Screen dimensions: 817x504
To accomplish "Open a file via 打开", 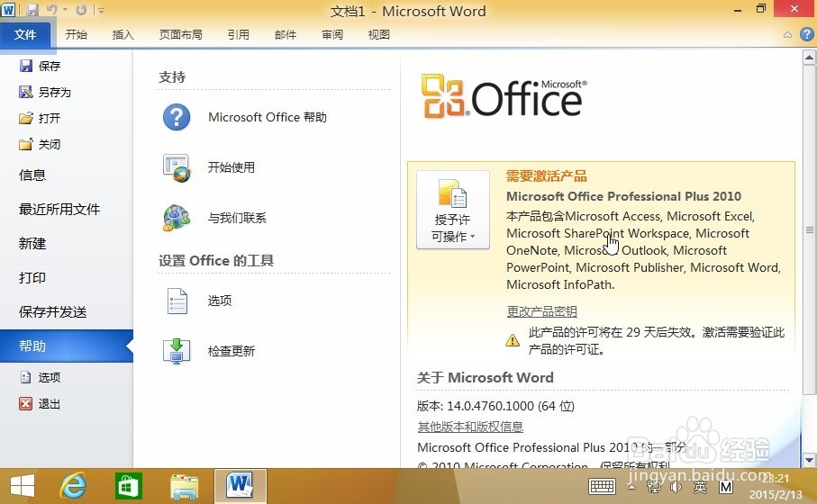I will pos(40,118).
